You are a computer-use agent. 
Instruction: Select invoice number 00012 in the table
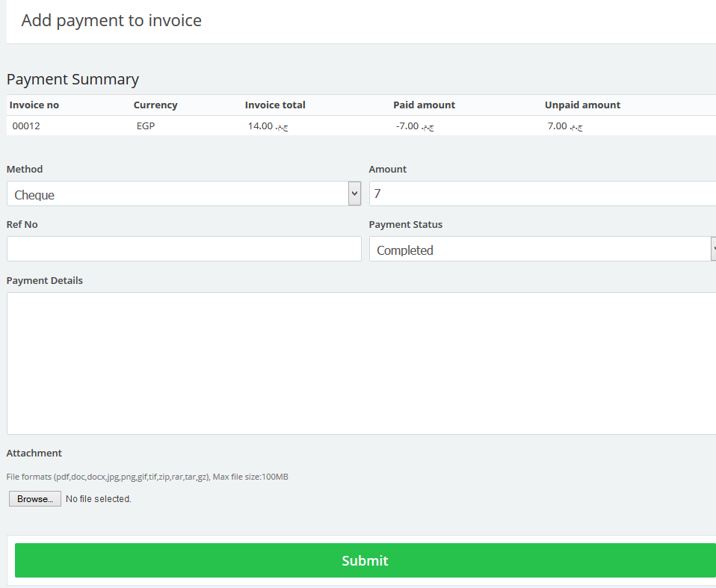tap(26, 126)
